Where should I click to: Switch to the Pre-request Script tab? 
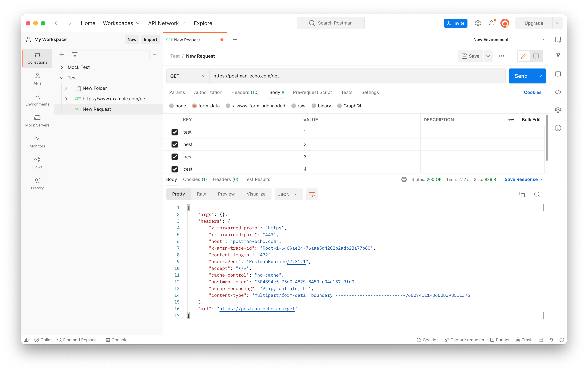point(312,92)
